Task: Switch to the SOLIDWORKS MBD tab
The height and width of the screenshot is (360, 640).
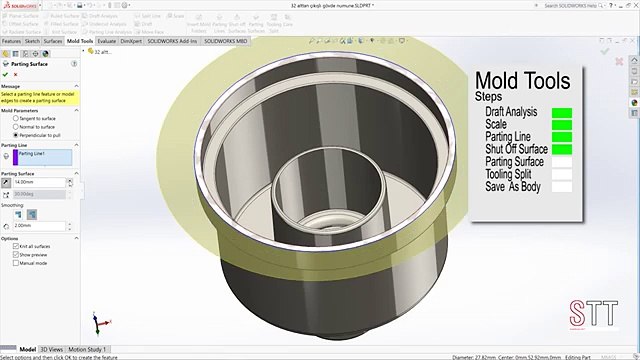Action: 226,41
